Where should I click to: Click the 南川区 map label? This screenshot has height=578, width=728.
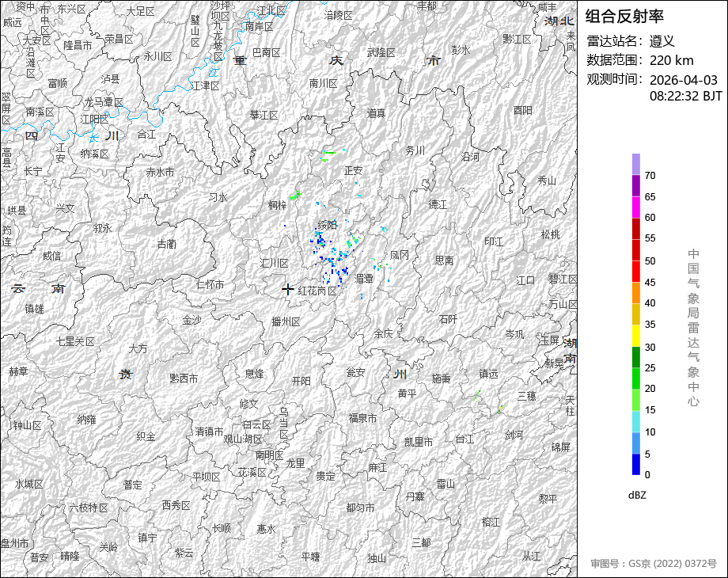(323, 83)
